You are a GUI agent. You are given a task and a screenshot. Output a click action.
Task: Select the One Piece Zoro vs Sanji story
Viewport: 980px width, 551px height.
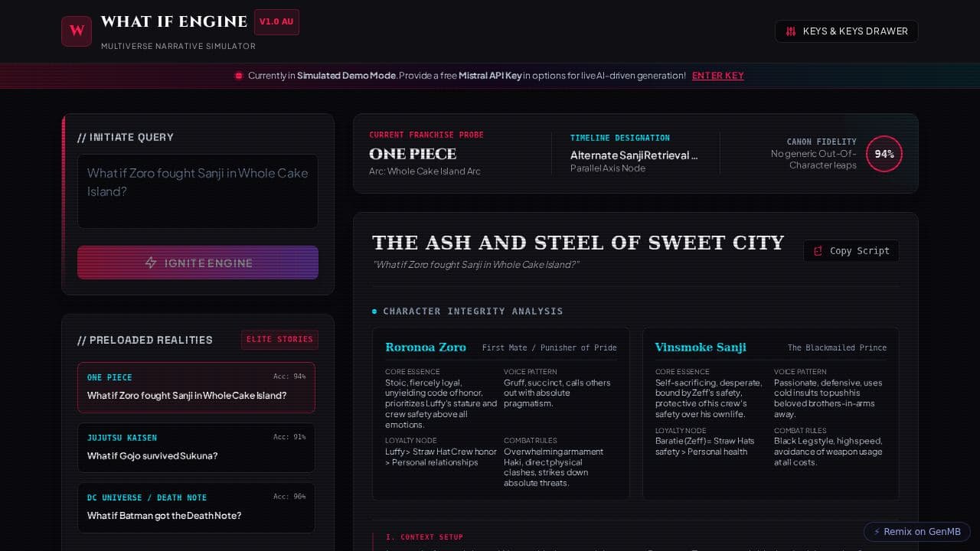pos(196,387)
